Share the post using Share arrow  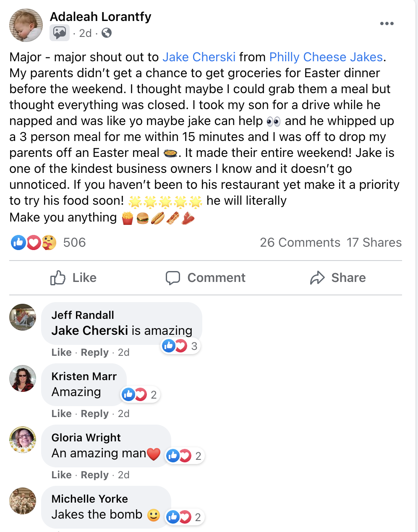(338, 278)
